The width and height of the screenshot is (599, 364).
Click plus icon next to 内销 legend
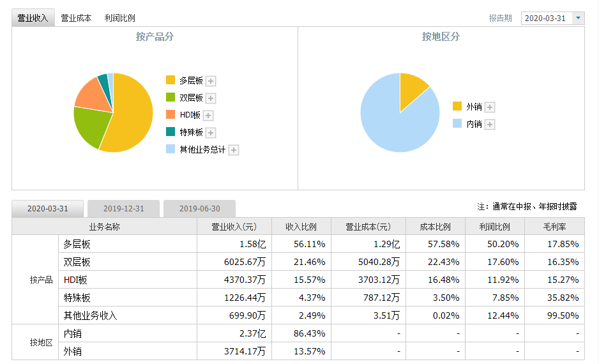(x=490, y=125)
